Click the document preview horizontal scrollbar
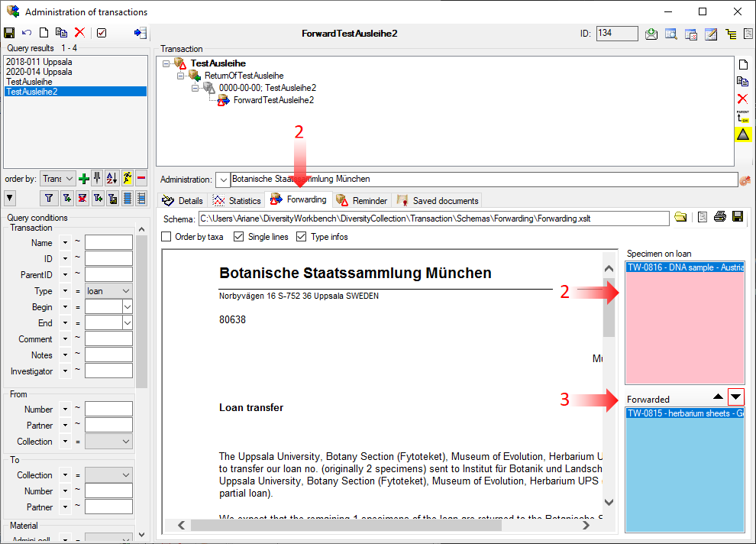Screen dimensions: 756x544 click(384, 525)
